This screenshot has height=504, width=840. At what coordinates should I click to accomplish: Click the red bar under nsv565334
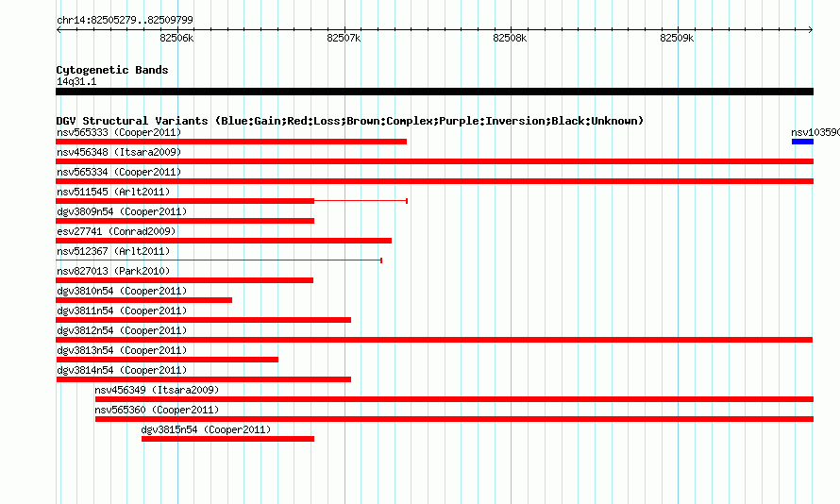[x=434, y=181]
